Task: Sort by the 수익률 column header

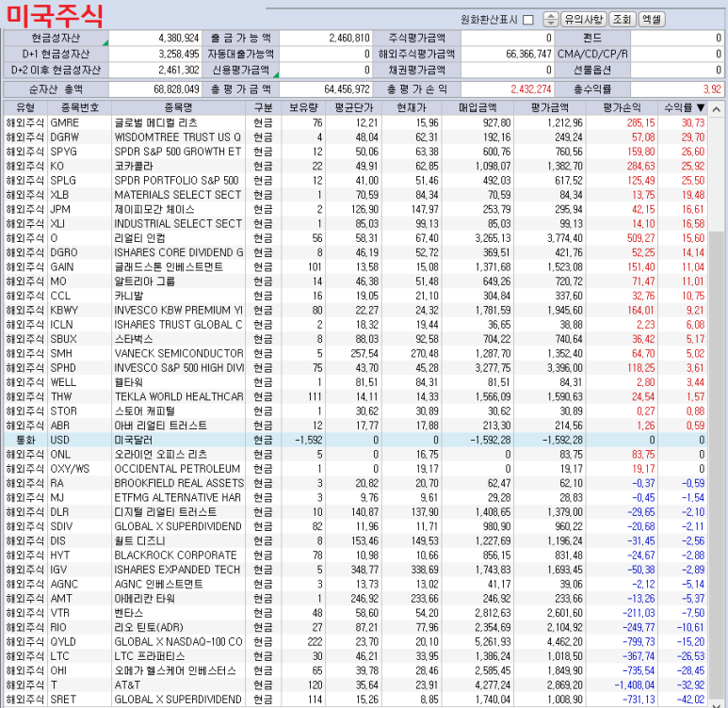Action: coord(683,107)
